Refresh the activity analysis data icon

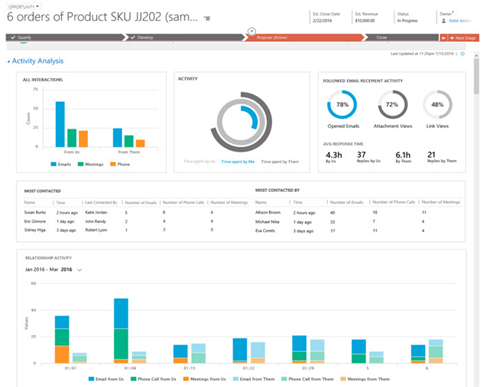click(462, 54)
